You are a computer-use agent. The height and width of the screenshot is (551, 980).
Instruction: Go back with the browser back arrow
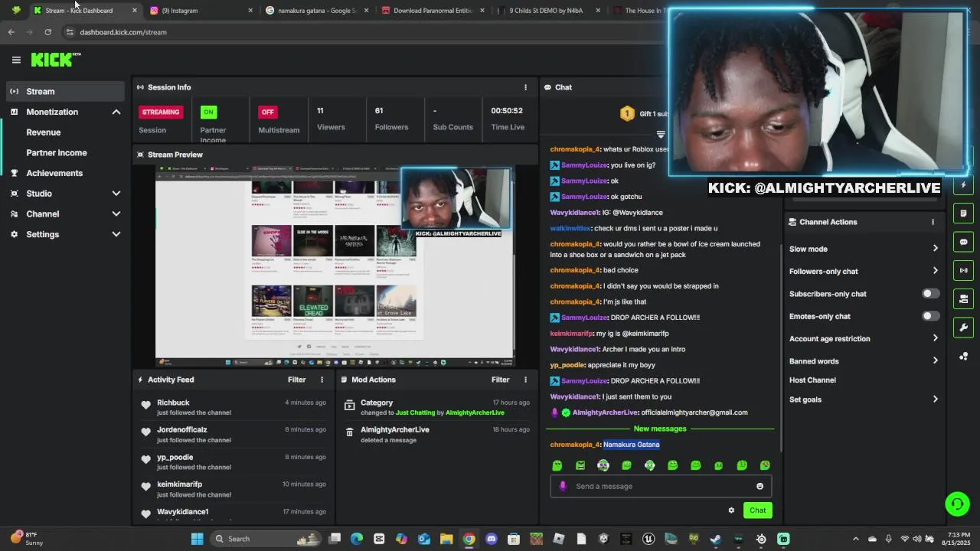click(11, 32)
